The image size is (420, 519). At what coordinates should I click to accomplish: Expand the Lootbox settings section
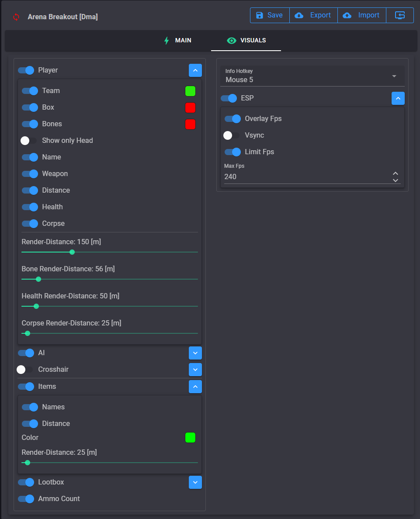[195, 482]
